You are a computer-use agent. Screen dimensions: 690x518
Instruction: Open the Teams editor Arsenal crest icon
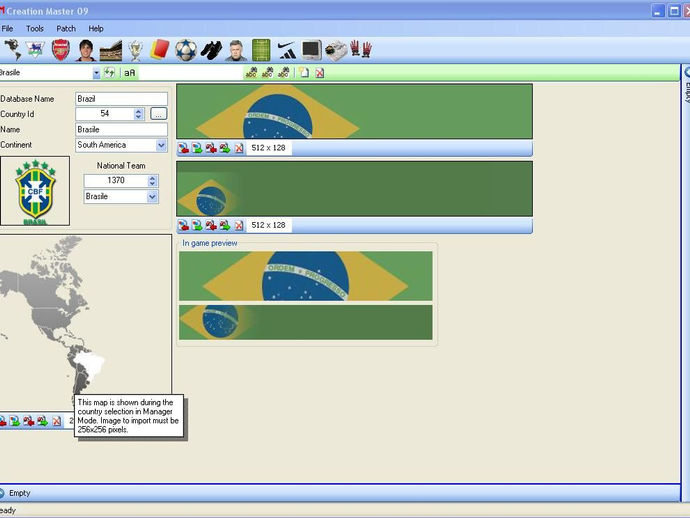tap(61, 50)
